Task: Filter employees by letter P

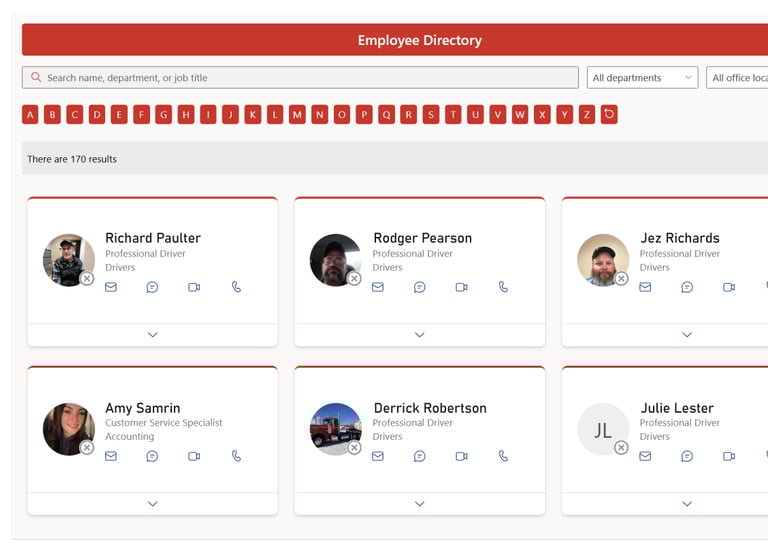Action: [364, 115]
